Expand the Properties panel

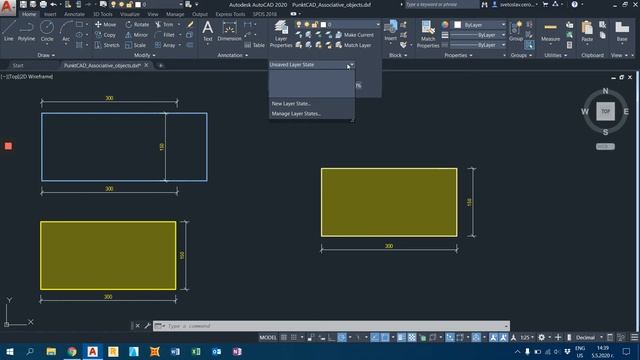pos(458,55)
